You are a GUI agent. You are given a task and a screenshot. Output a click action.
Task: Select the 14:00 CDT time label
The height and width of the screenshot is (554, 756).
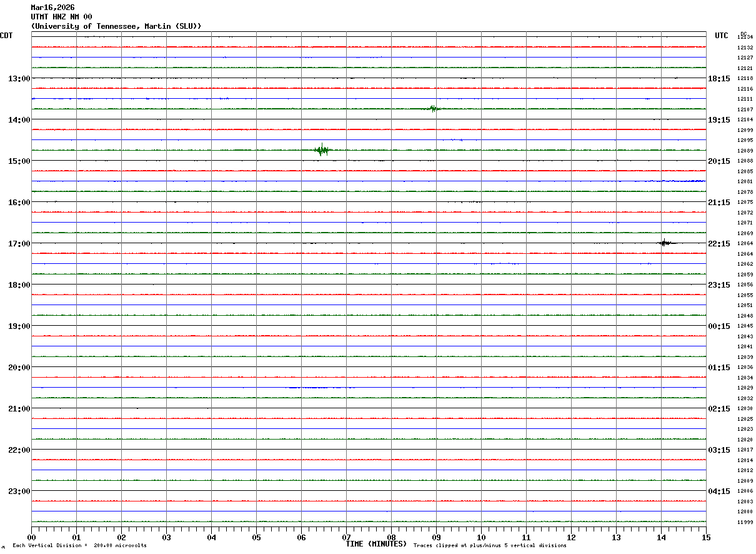(x=19, y=119)
